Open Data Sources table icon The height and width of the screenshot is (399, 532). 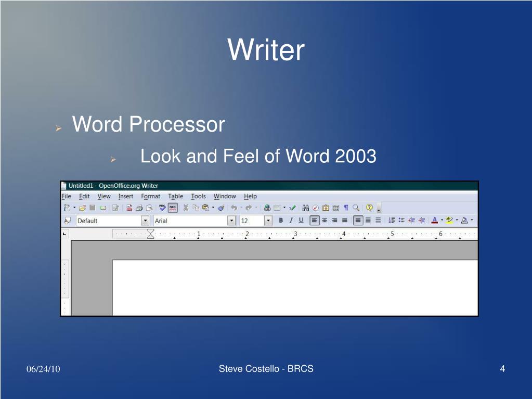point(336,208)
